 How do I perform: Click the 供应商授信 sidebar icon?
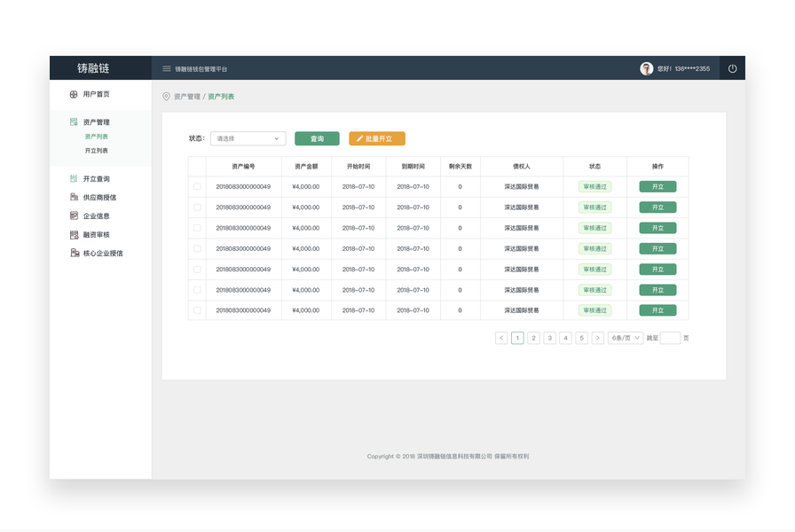[x=74, y=197]
